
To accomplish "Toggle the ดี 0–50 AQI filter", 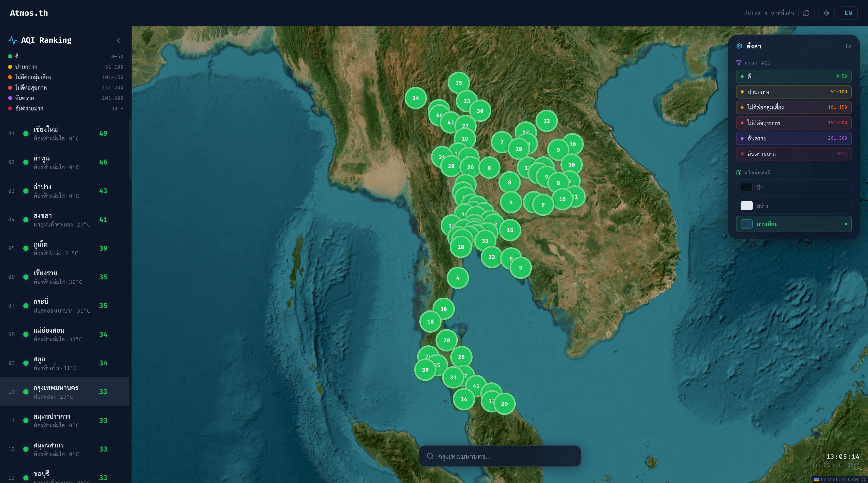I will (x=794, y=76).
